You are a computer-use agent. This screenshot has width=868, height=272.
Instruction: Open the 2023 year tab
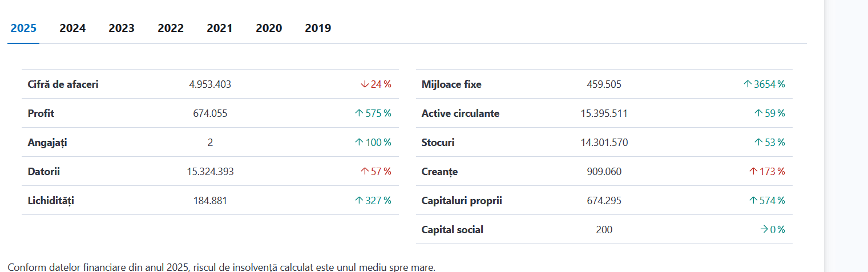[x=122, y=28]
